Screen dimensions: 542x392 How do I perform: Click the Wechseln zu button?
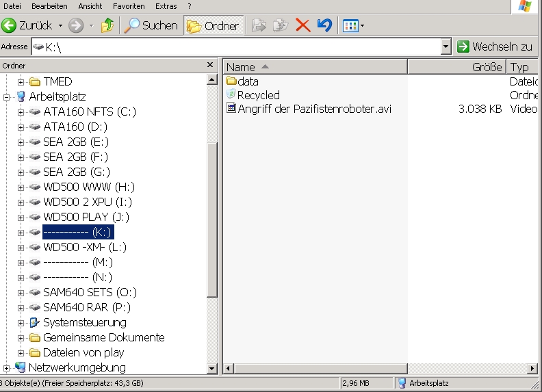(495, 47)
